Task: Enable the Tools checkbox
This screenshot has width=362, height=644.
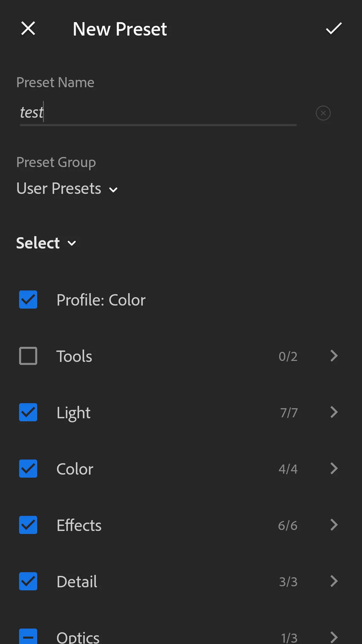Action: (28, 356)
